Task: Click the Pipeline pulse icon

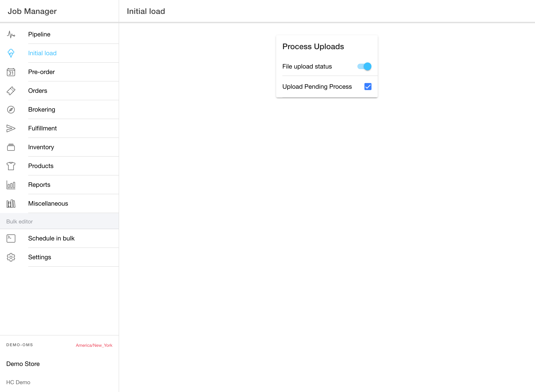Action: click(11, 34)
